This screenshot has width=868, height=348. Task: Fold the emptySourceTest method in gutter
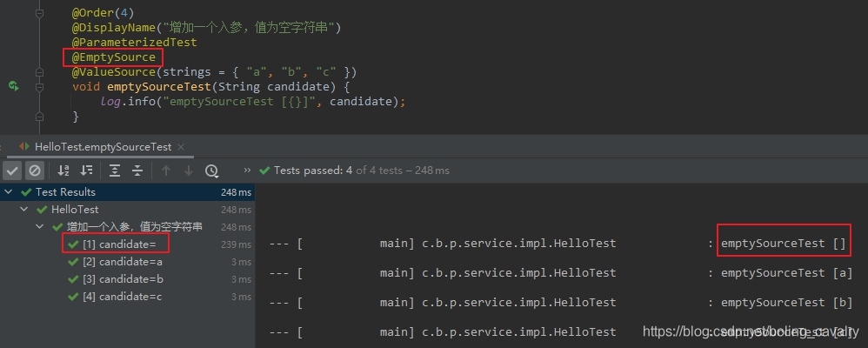click(39, 87)
